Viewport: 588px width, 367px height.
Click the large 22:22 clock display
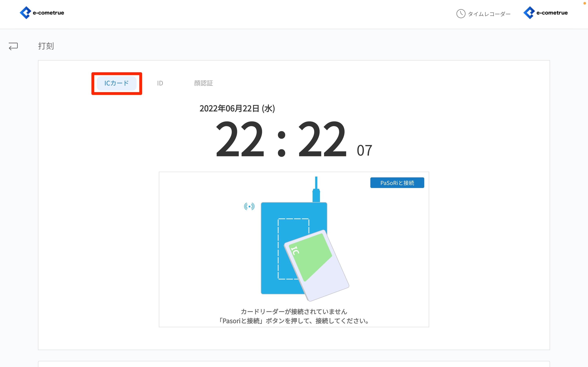point(281,139)
